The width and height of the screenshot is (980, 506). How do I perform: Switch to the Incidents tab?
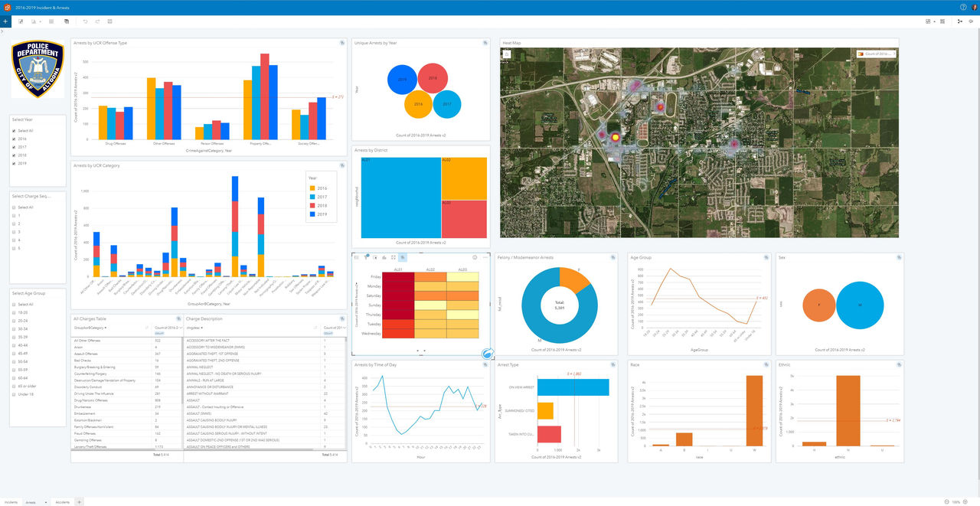point(11,502)
